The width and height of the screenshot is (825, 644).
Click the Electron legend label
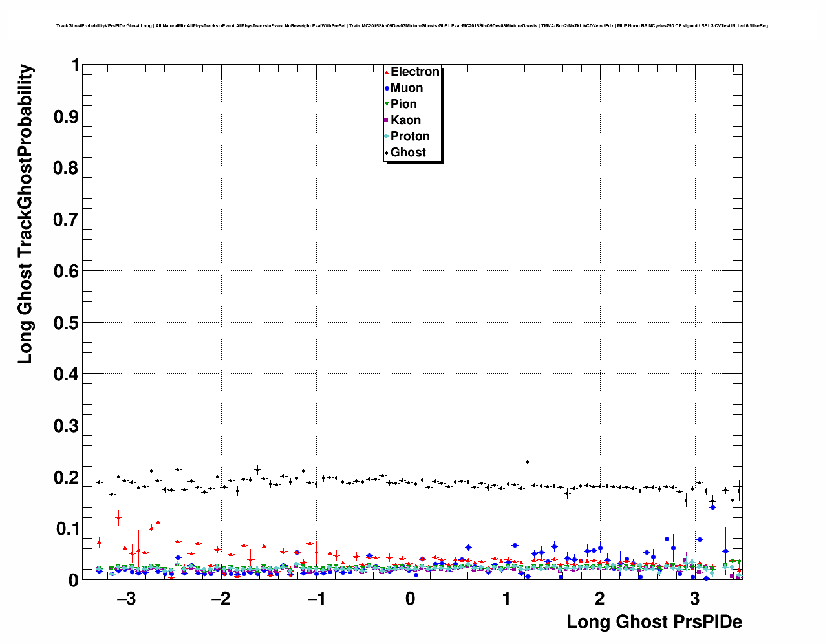click(415, 72)
